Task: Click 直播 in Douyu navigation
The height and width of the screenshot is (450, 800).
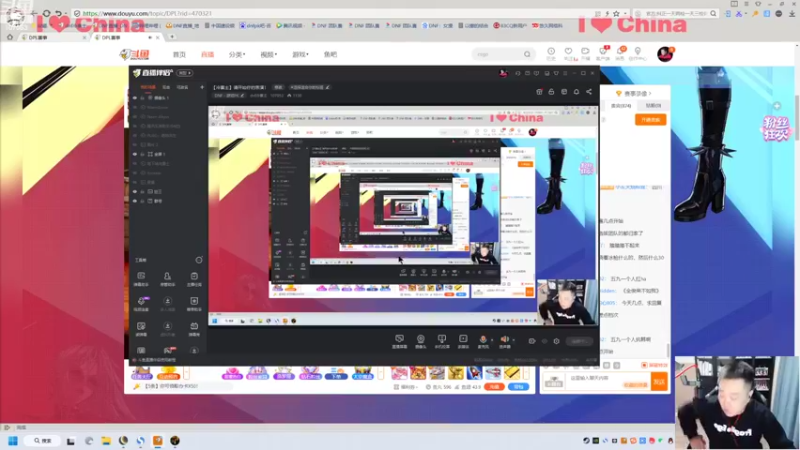Action: point(207,54)
